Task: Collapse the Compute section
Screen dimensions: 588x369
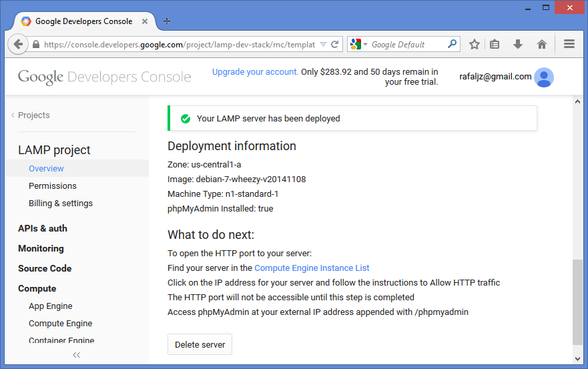Action: pyautogui.click(x=37, y=288)
